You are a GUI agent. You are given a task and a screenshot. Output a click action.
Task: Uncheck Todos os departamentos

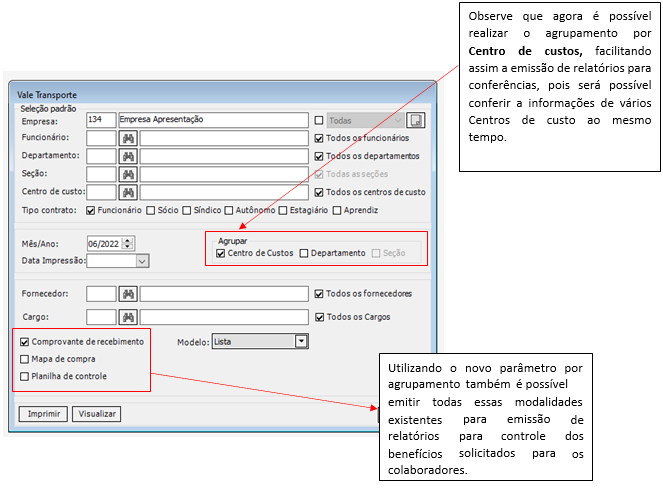click(319, 156)
